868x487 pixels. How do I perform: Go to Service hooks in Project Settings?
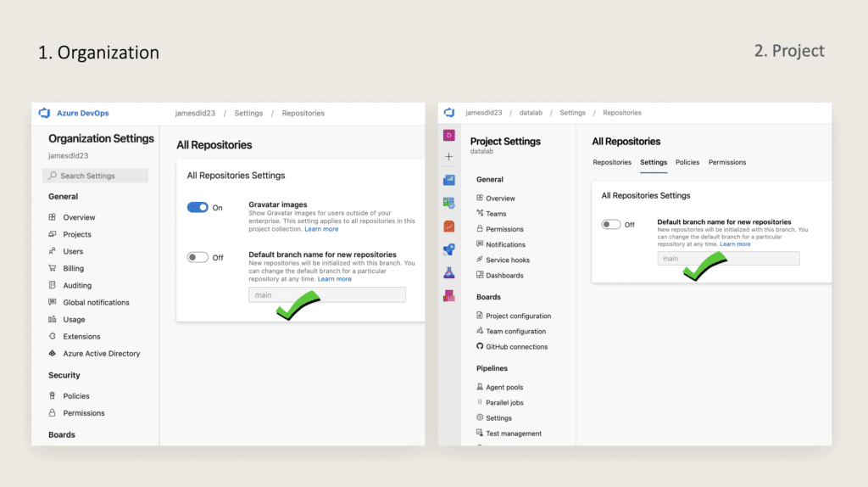tap(507, 260)
